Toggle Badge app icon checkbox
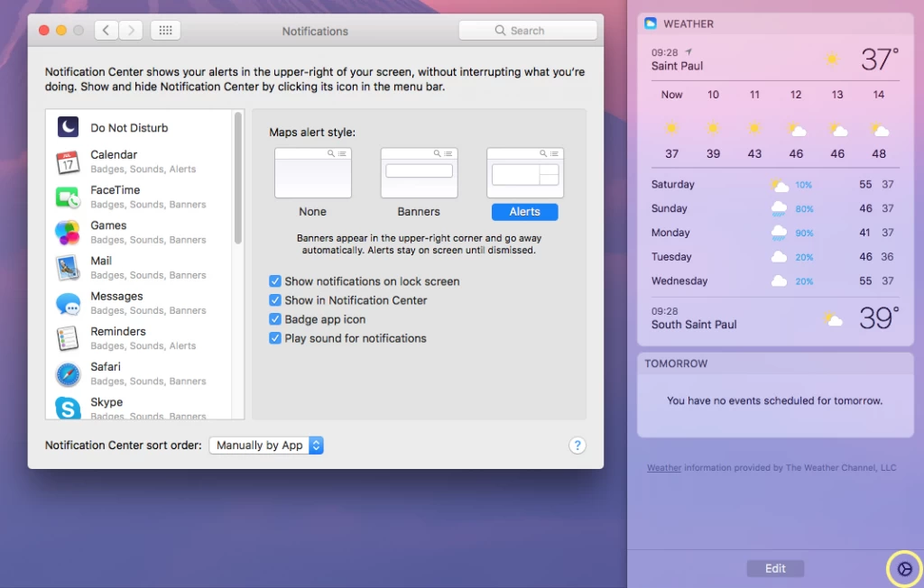 [x=275, y=318]
